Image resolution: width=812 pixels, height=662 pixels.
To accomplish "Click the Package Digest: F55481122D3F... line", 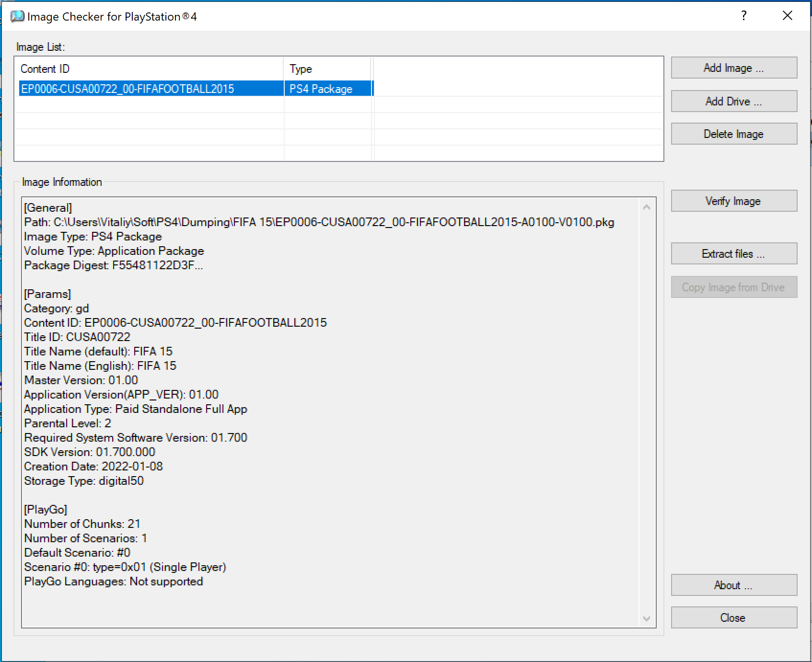I will pos(114,265).
